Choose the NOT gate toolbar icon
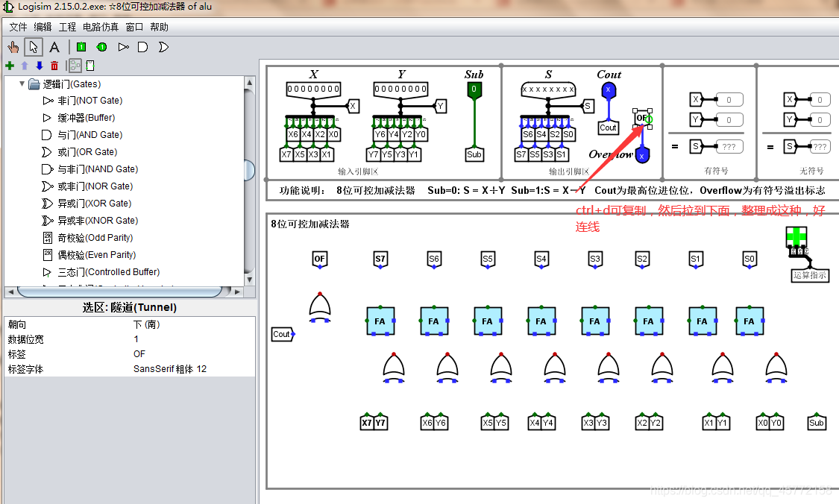The image size is (839, 504). point(123,47)
